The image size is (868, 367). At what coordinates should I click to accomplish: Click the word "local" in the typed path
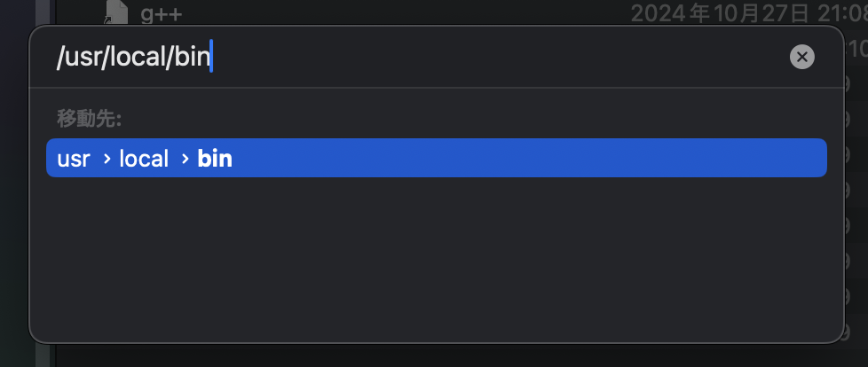pos(138,57)
